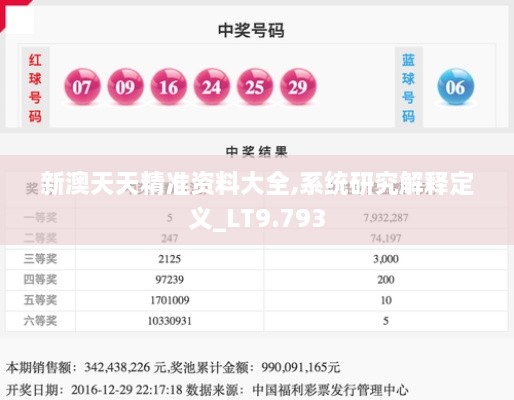This screenshot has height=400, width=514.
Task: Click the 五等奖 row label
Action: tap(40, 300)
